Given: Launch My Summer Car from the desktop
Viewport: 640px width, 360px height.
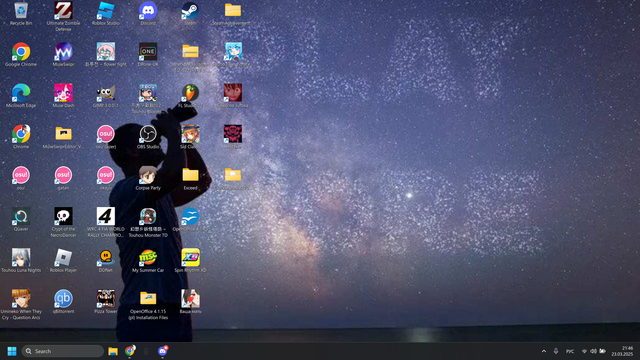Looking at the screenshot, I should coord(148,260).
